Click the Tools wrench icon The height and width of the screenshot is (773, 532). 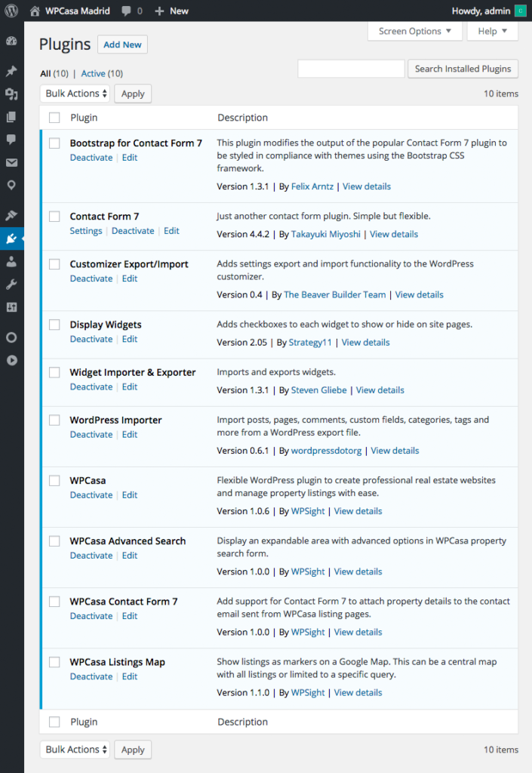click(11, 285)
